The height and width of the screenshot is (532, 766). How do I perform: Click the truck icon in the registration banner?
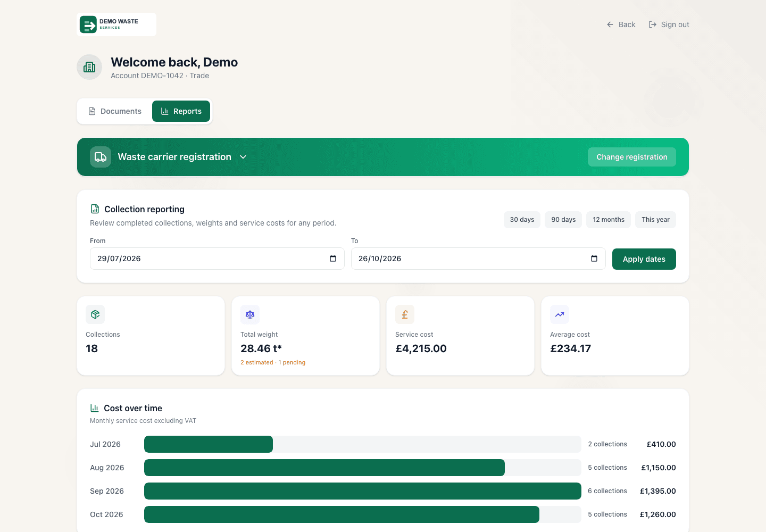[x=101, y=157]
